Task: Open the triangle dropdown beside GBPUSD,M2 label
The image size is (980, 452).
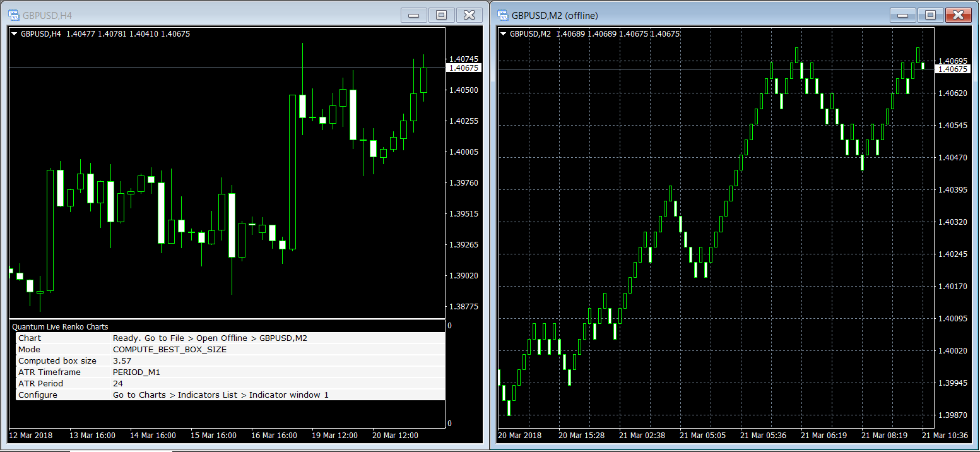Action: coord(504,34)
